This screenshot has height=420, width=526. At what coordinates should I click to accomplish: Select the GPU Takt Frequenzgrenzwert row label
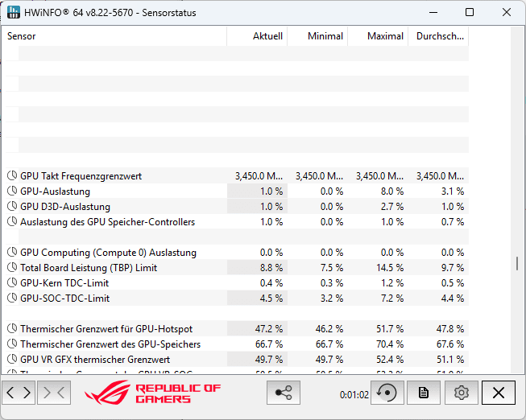[81, 176]
